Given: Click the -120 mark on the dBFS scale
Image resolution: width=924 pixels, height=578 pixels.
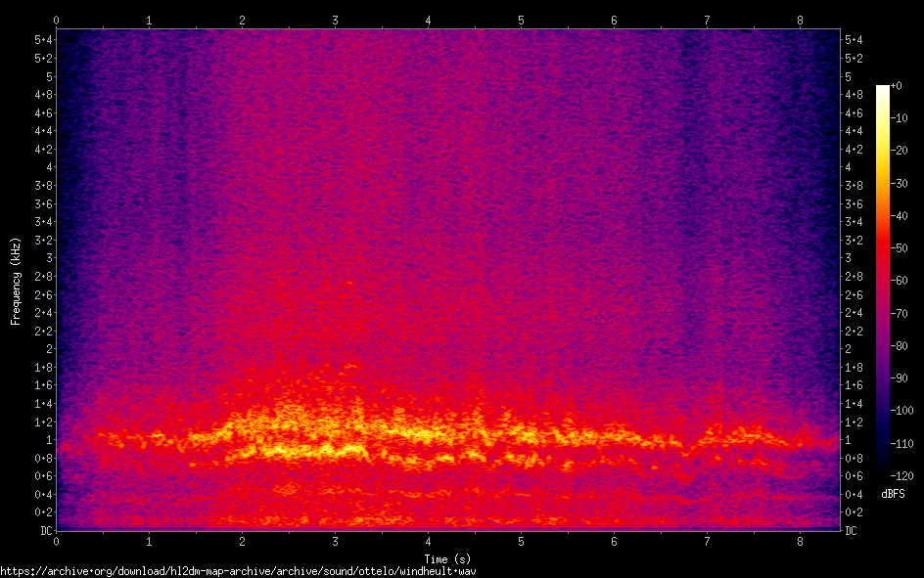Looking at the screenshot, I should 899,476.
